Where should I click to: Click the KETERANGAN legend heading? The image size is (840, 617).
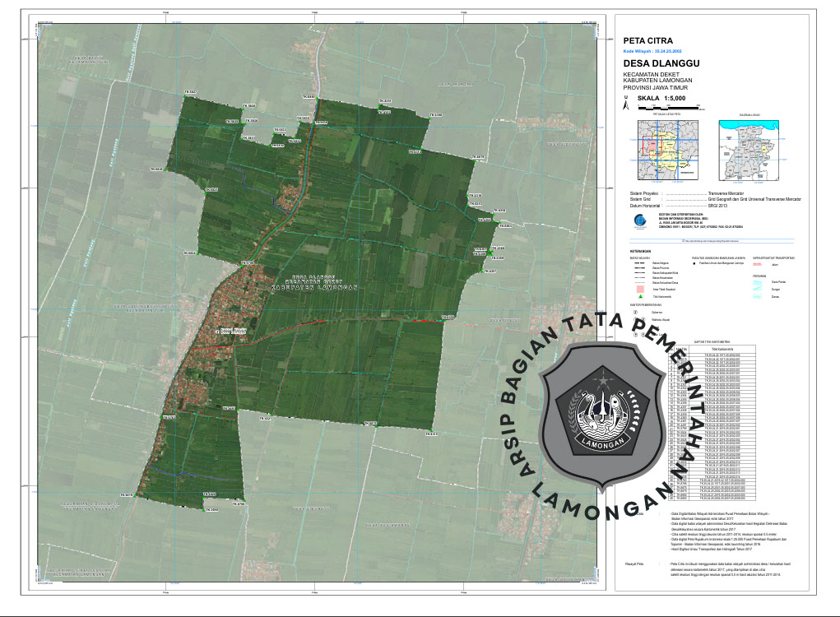point(639,250)
